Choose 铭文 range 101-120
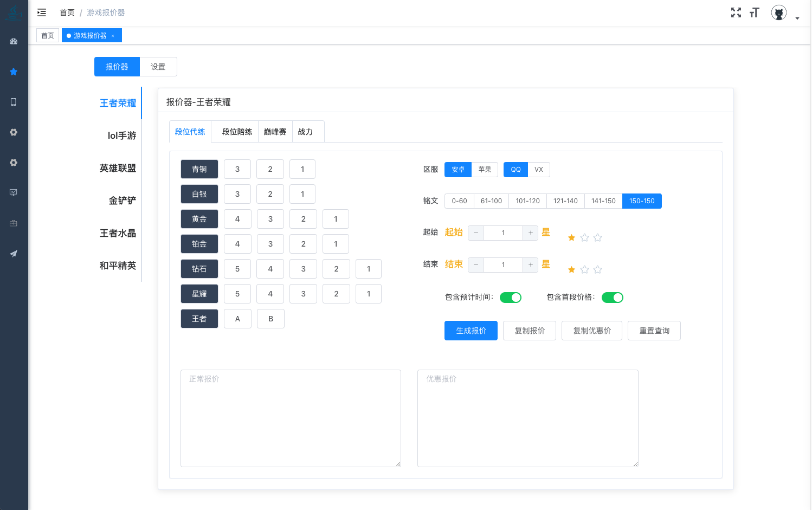The height and width of the screenshot is (510, 812). coord(527,201)
